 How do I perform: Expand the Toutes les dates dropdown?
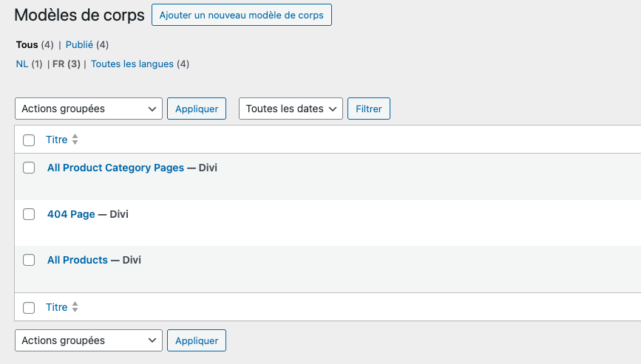(291, 109)
